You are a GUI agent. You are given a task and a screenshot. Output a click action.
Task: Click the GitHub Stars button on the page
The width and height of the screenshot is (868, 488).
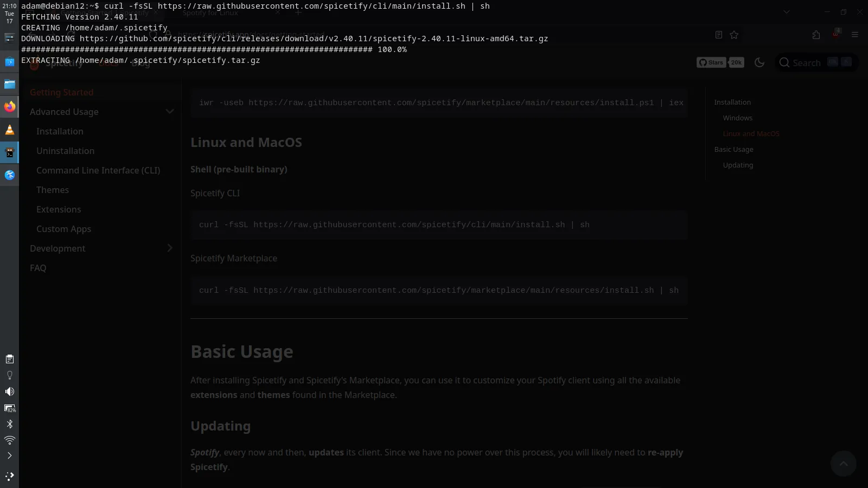point(711,62)
